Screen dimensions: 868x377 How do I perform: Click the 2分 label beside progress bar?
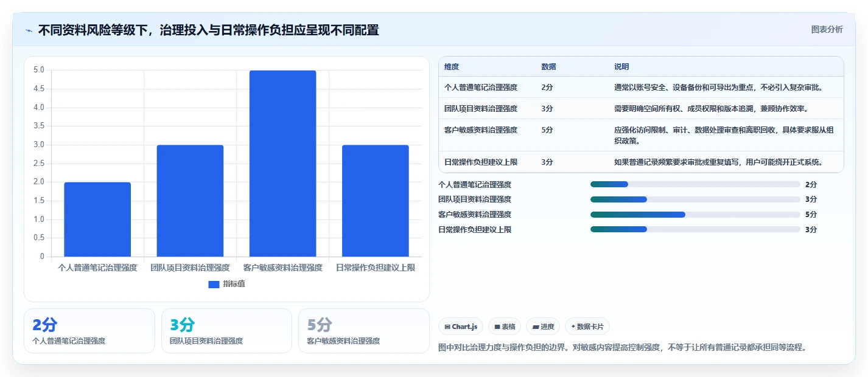point(811,184)
